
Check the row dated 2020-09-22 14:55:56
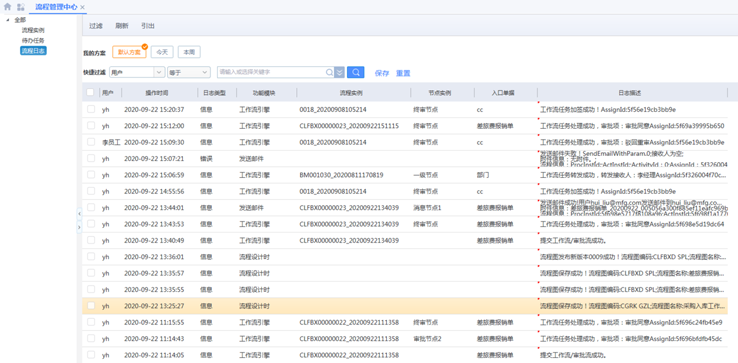coord(90,191)
